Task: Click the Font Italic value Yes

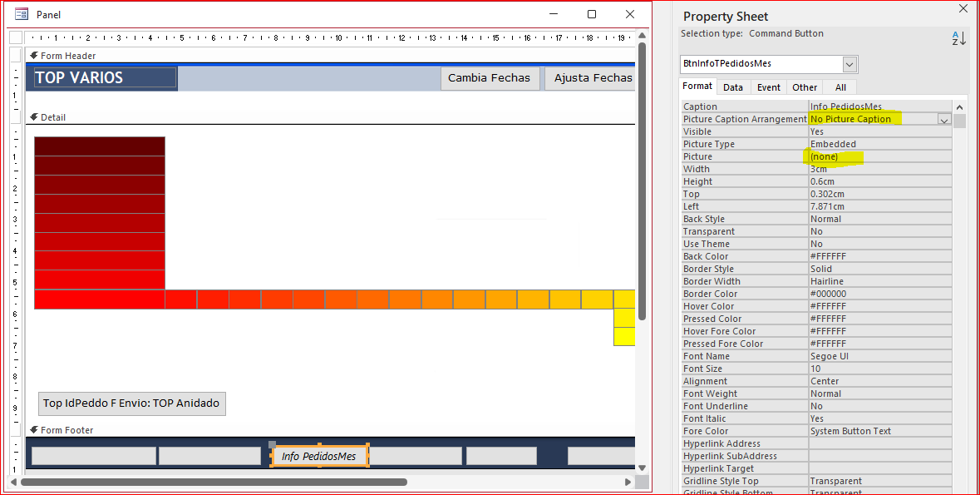Action: (x=880, y=418)
